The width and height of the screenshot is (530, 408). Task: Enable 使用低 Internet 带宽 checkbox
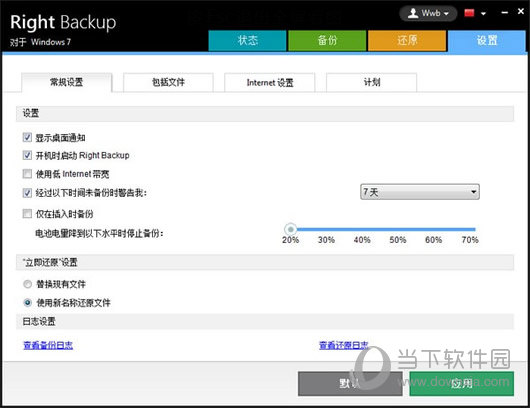click(x=27, y=174)
